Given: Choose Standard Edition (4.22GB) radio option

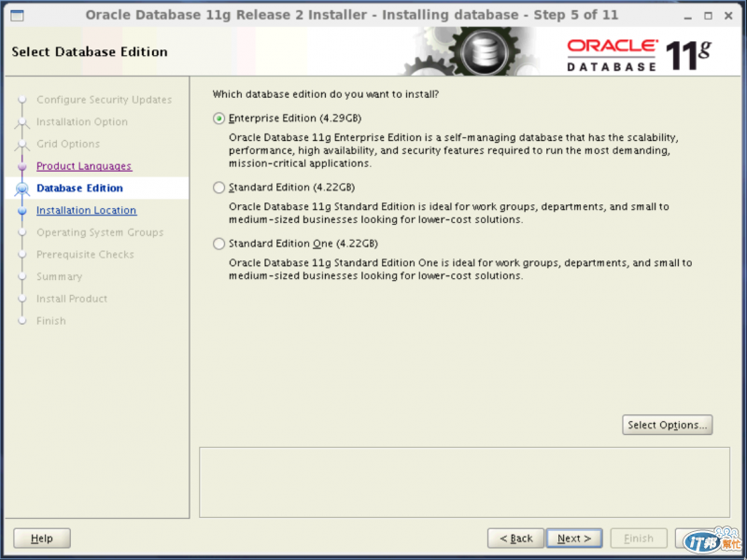Looking at the screenshot, I should tap(218, 188).
